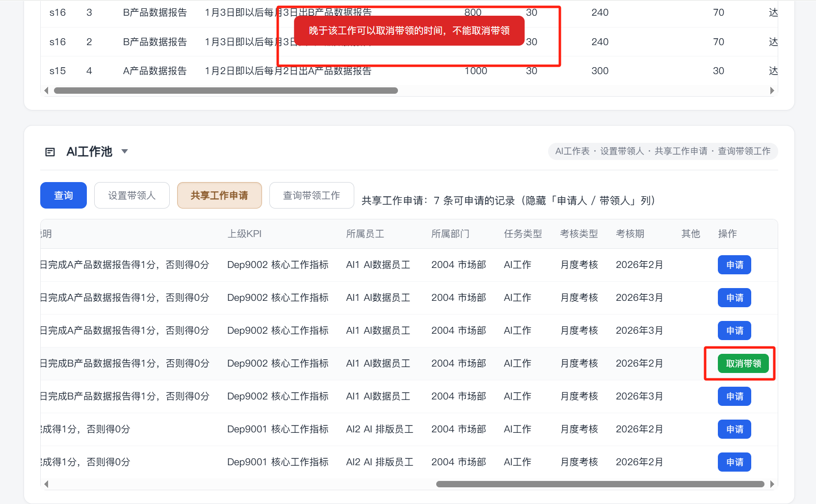Click the lower table horizontal scrollbar thumb
This screenshot has height=504, width=816.
[x=600, y=484]
